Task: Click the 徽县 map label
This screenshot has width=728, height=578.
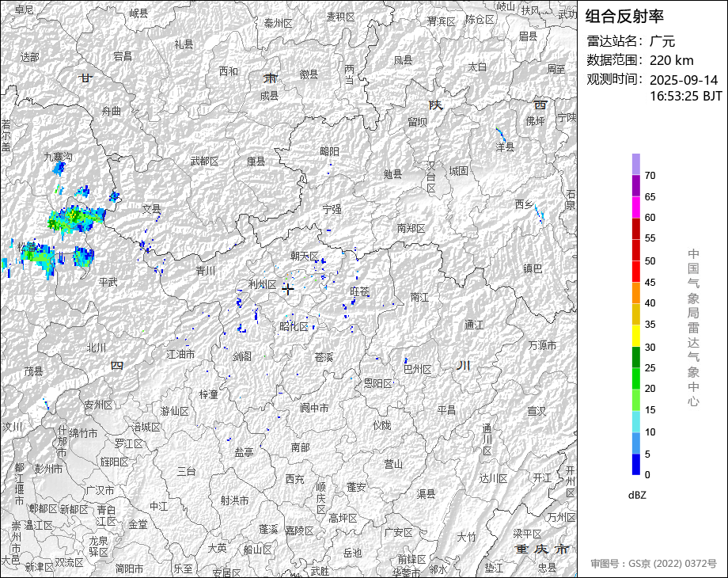Action: [309, 74]
